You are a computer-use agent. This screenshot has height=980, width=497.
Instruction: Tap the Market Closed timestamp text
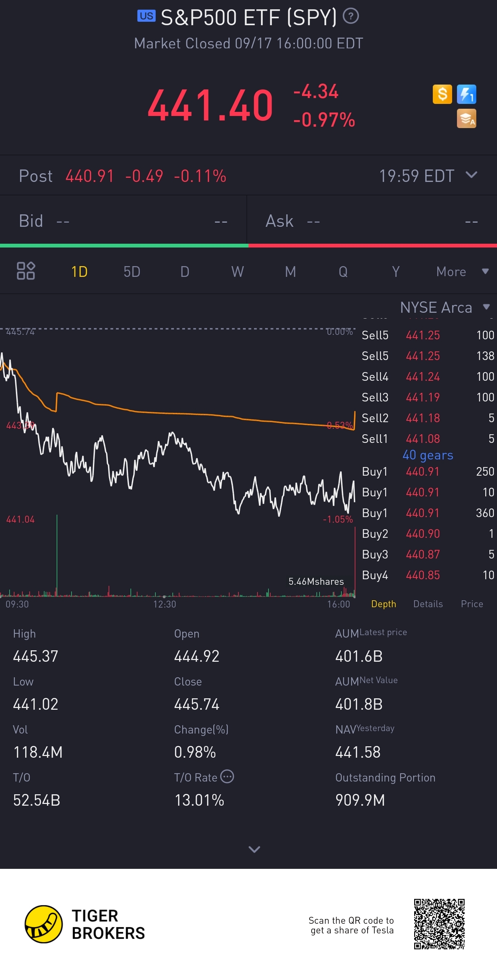click(x=248, y=43)
